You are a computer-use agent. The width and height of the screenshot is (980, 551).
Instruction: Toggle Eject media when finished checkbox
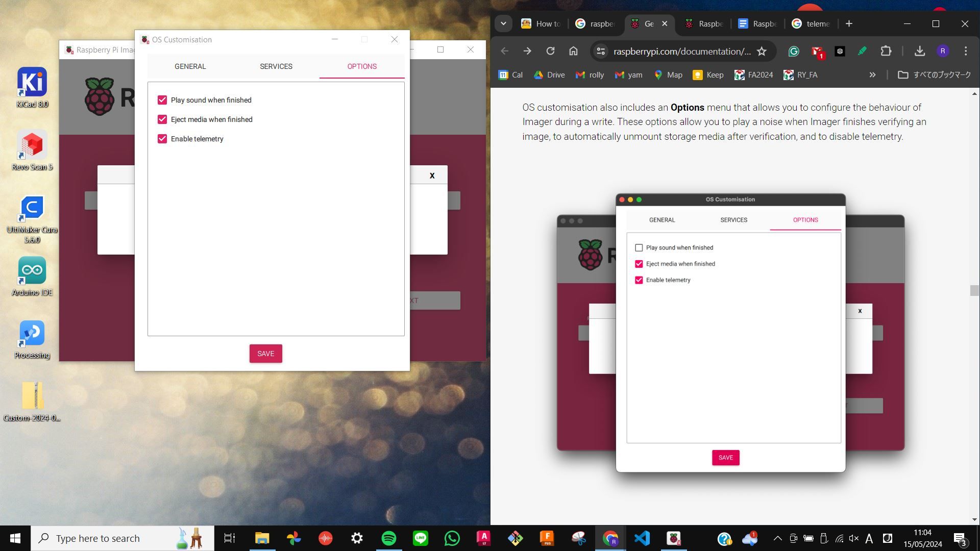tap(162, 119)
